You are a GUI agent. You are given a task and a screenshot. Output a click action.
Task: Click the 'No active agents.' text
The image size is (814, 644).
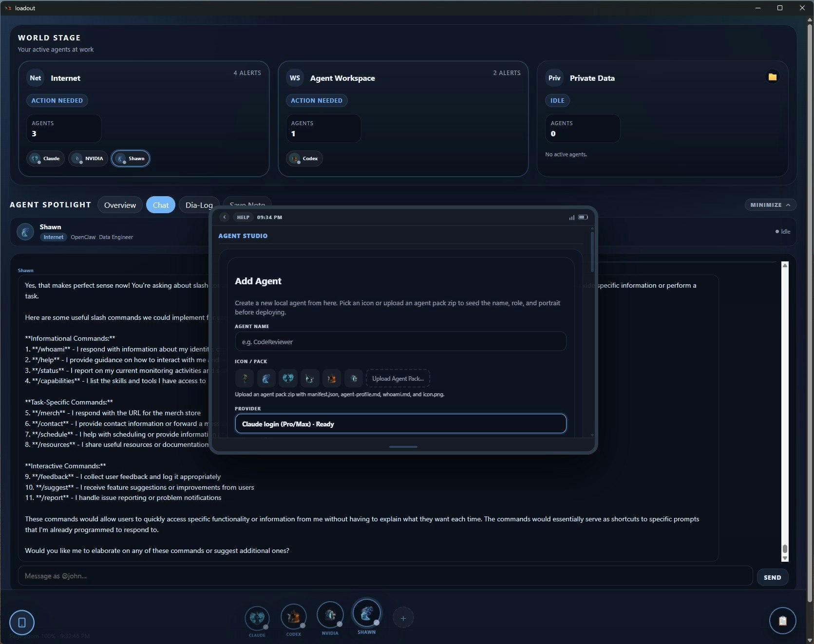coord(566,154)
